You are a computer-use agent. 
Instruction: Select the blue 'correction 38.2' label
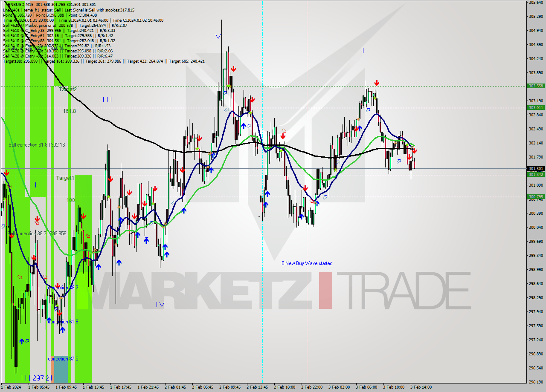pyautogui.click(x=63, y=288)
